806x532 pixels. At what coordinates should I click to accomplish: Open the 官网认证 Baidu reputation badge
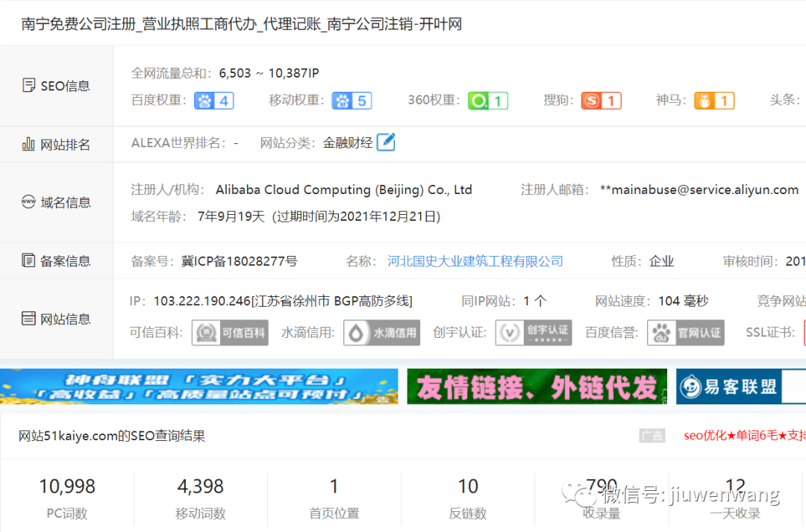point(686,333)
